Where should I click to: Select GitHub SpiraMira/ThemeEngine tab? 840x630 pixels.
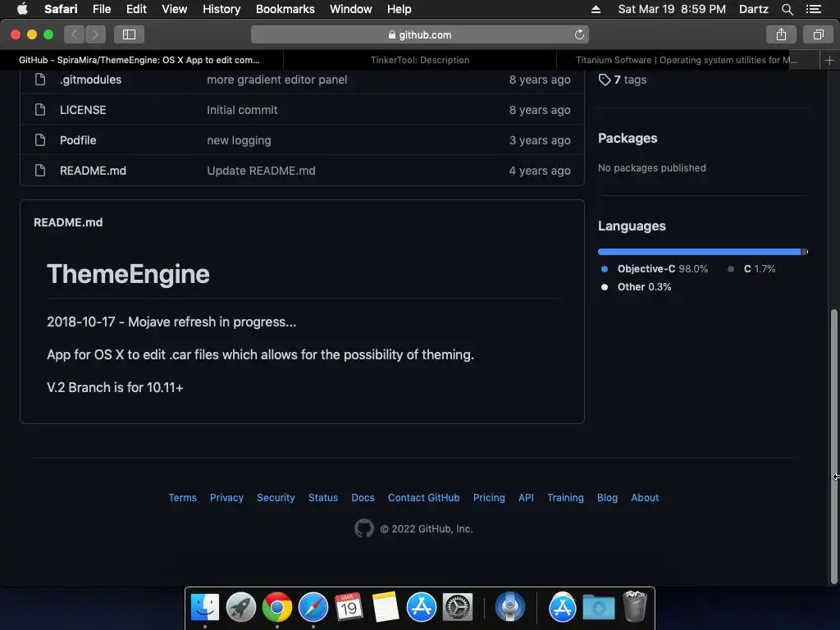pyautogui.click(x=139, y=60)
